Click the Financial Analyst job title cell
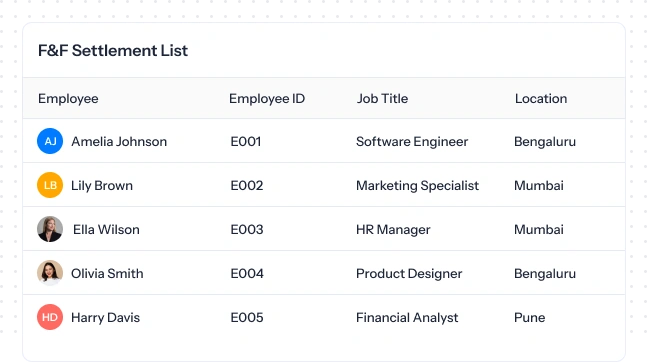This screenshot has height=362, width=647. [x=407, y=318]
